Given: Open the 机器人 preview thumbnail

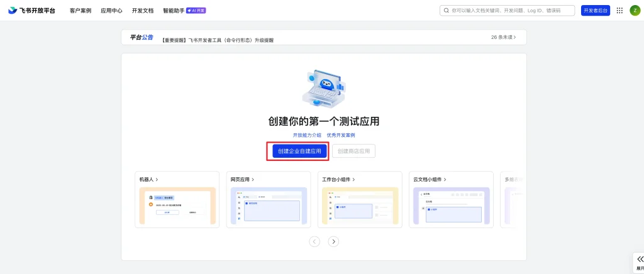Looking at the screenshot, I should tap(177, 206).
